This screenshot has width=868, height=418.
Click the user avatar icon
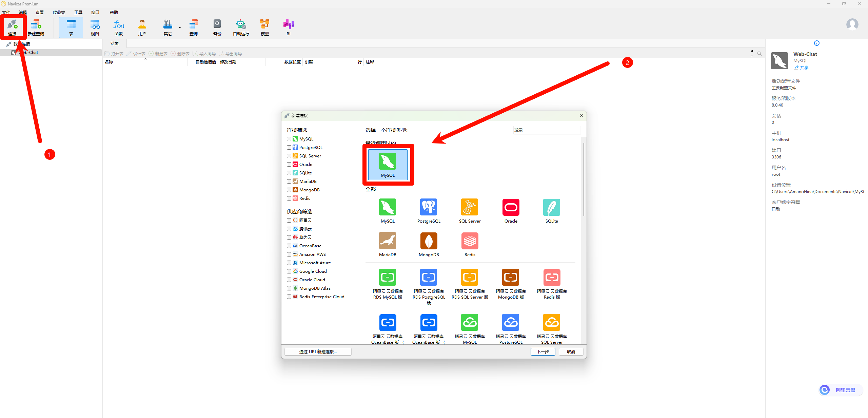pos(852,24)
